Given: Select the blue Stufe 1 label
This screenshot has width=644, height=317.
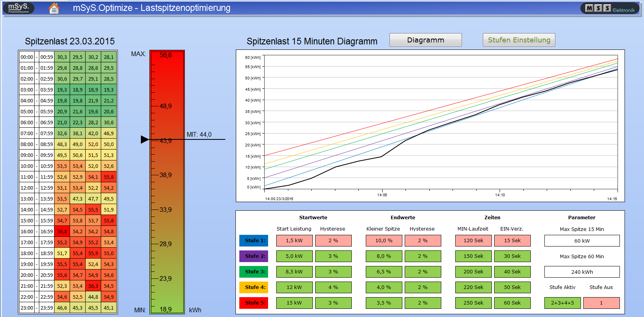Looking at the screenshot, I should pyautogui.click(x=254, y=241).
